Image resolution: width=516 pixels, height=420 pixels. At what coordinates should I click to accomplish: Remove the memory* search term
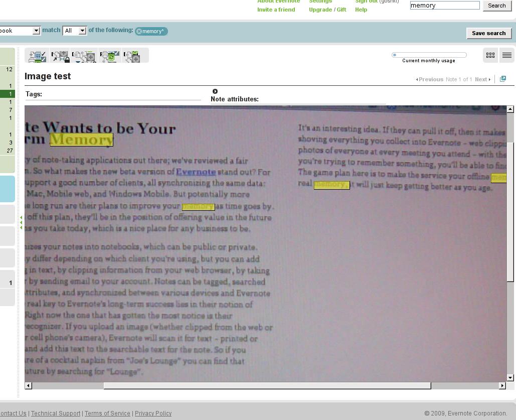coord(139,31)
